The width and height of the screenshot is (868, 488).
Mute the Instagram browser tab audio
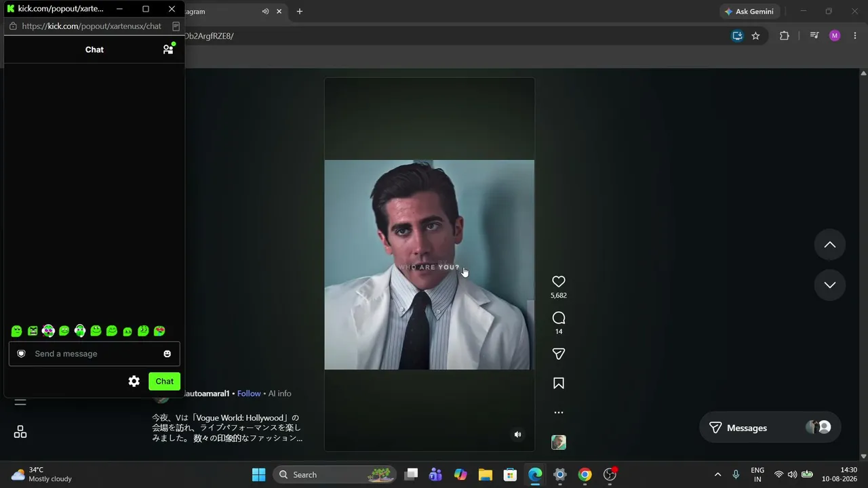coord(265,12)
